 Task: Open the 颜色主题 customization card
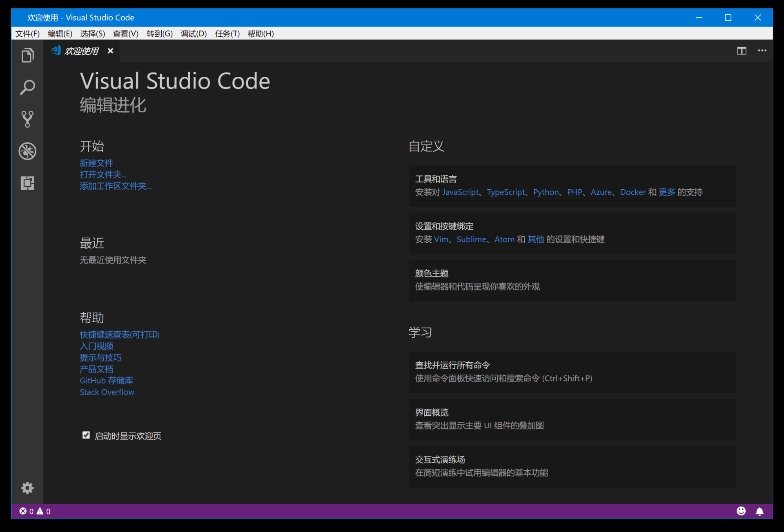(x=572, y=280)
